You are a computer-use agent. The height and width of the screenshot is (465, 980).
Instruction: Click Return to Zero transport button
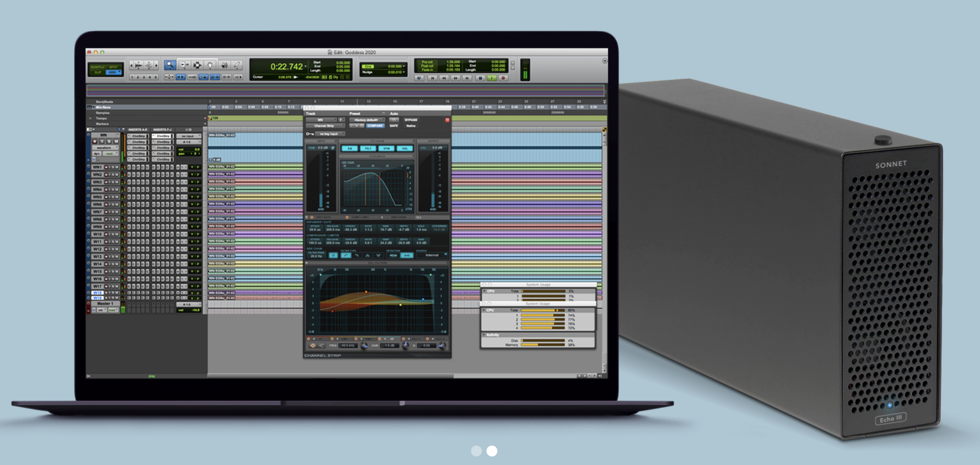432,78
